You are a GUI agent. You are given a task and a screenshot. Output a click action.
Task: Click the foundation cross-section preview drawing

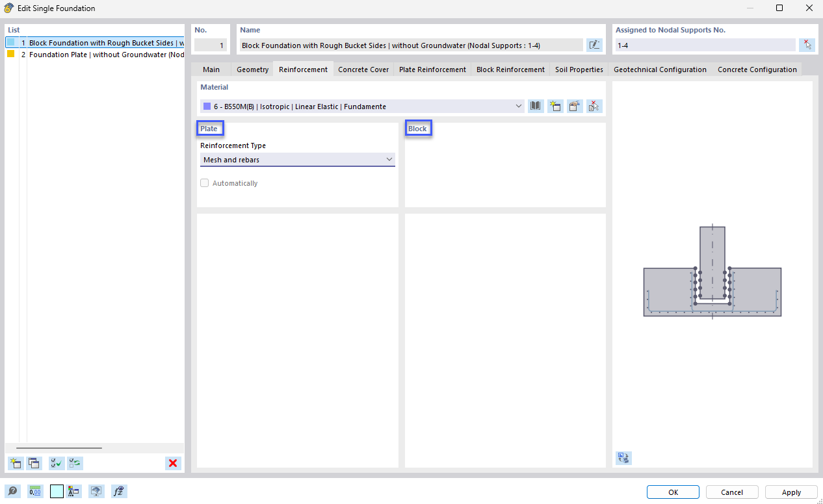pyautogui.click(x=712, y=273)
